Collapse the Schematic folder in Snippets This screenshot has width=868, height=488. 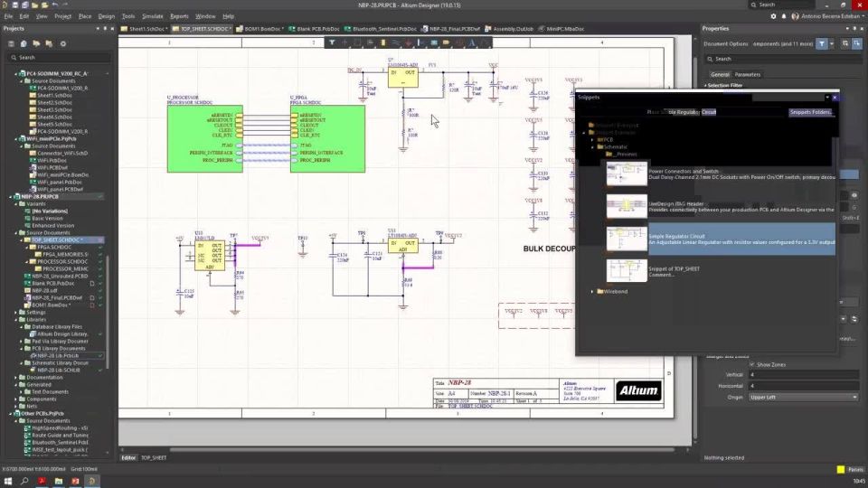[x=592, y=147]
